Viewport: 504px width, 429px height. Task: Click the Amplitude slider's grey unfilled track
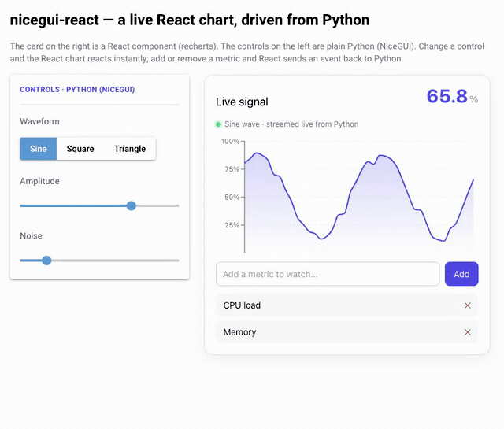pyautogui.click(x=157, y=205)
